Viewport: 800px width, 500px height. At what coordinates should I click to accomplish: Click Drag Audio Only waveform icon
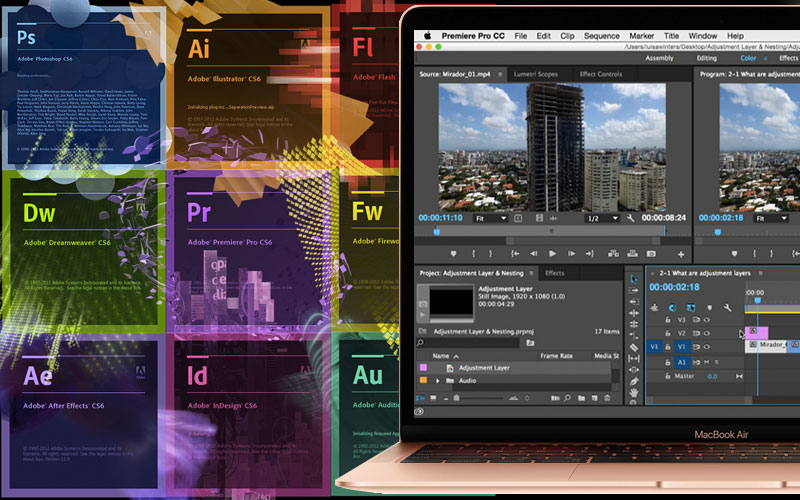point(553,218)
